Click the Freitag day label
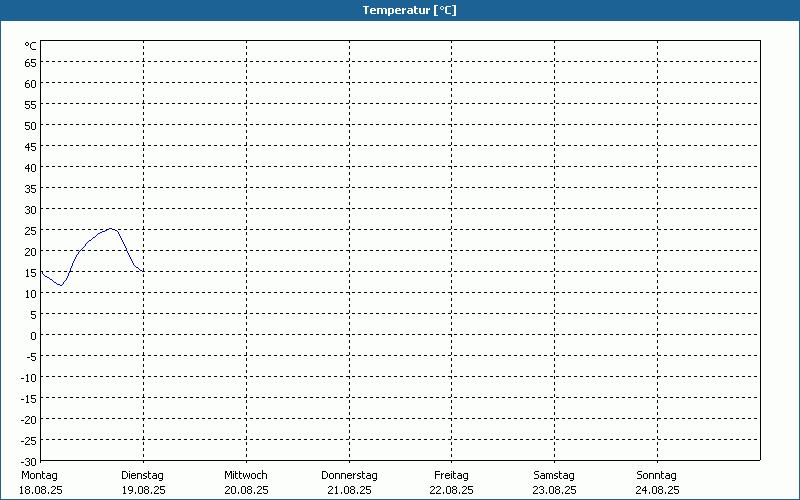This screenshot has width=800, height=500. 452,476
